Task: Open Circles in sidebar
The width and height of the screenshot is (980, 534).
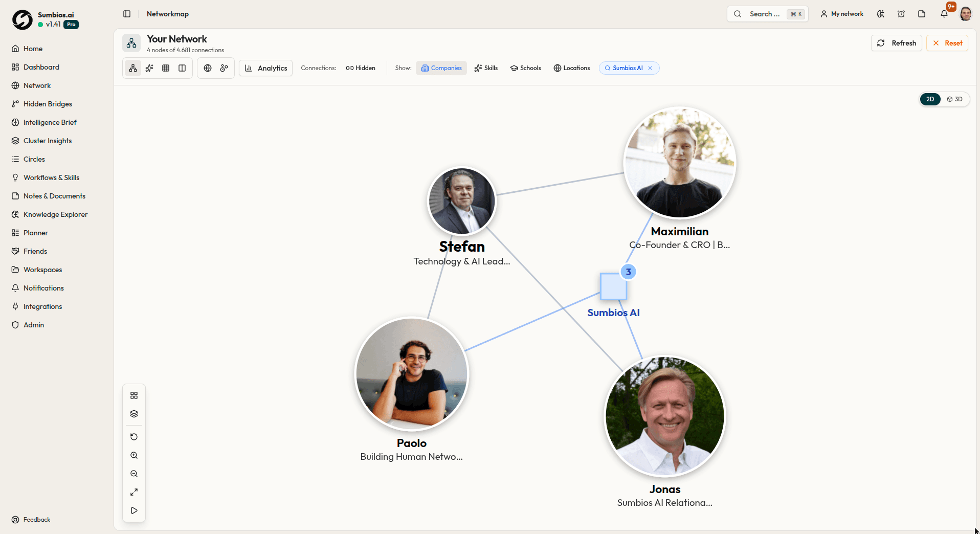Action: 34,159
